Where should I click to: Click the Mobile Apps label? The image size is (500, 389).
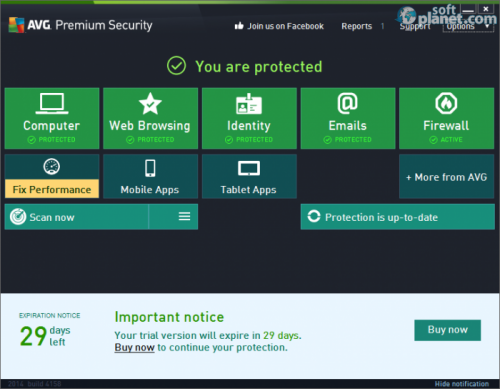click(150, 190)
